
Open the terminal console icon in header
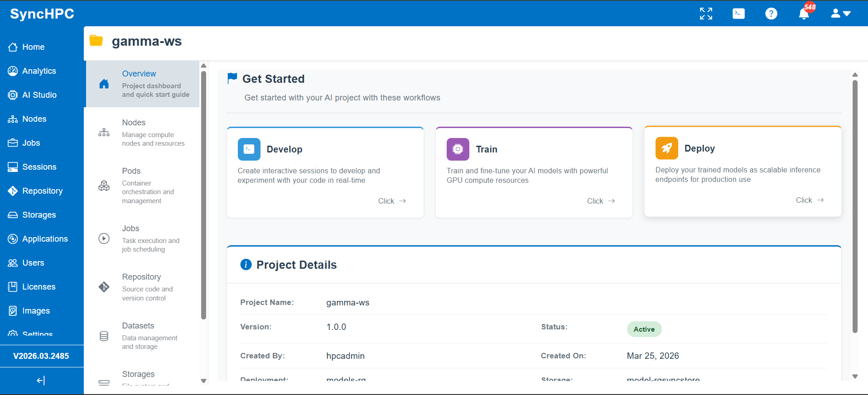point(738,14)
